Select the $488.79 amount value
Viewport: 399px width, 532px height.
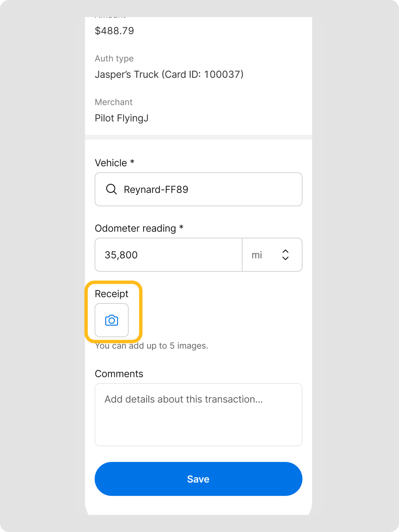point(114,31)
